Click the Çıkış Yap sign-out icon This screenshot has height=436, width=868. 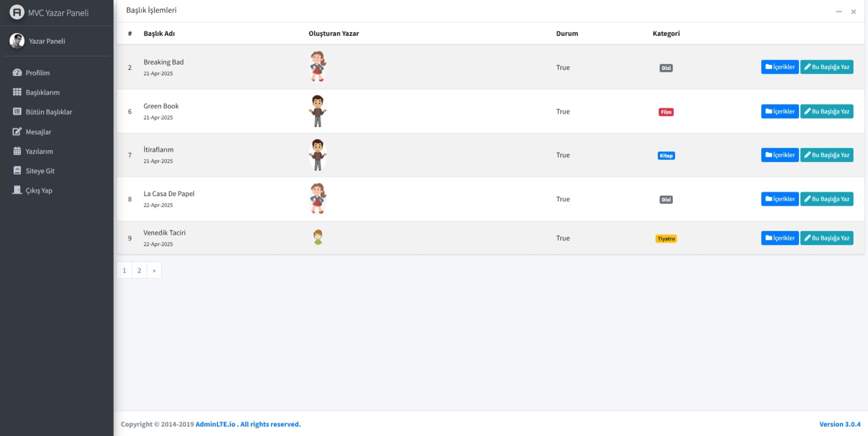tap(17, 190)
